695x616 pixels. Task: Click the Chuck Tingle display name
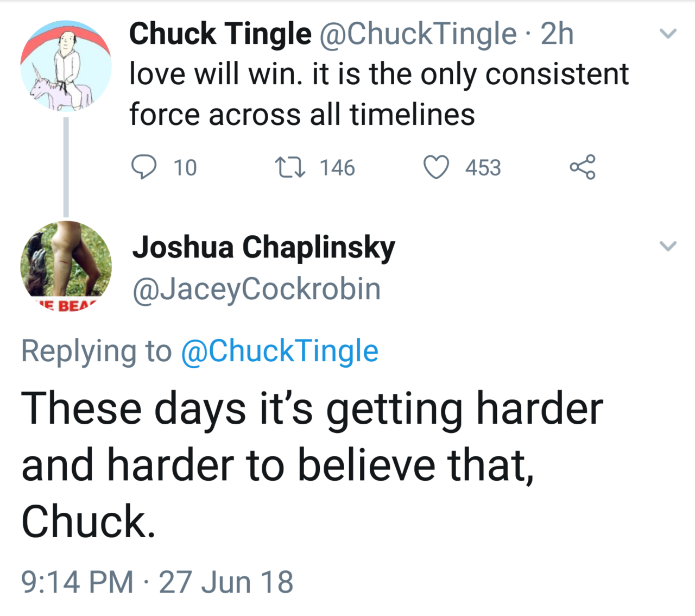point(220,34)
